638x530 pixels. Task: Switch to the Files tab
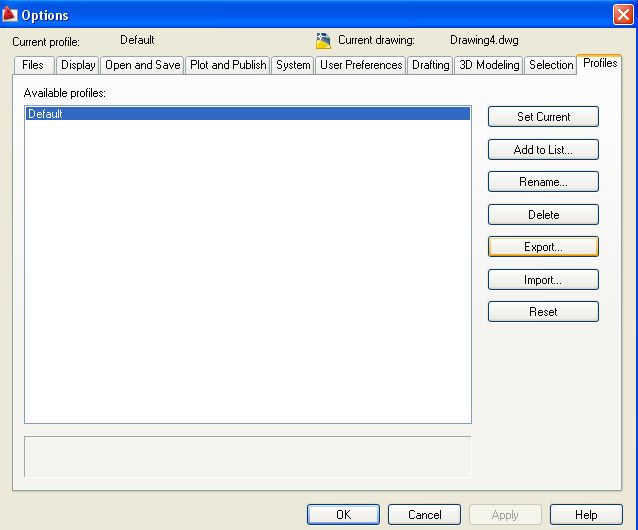[x=33, y=65]
